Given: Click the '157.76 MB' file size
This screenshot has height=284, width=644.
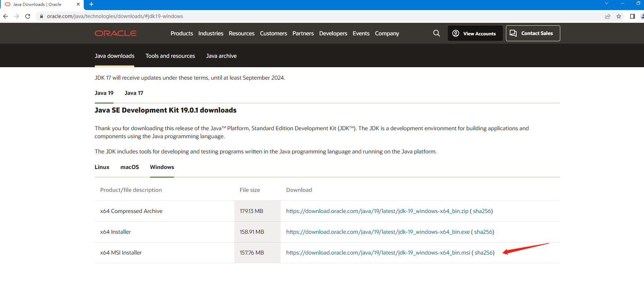Looking at the screenshot, I should point(252,252).
